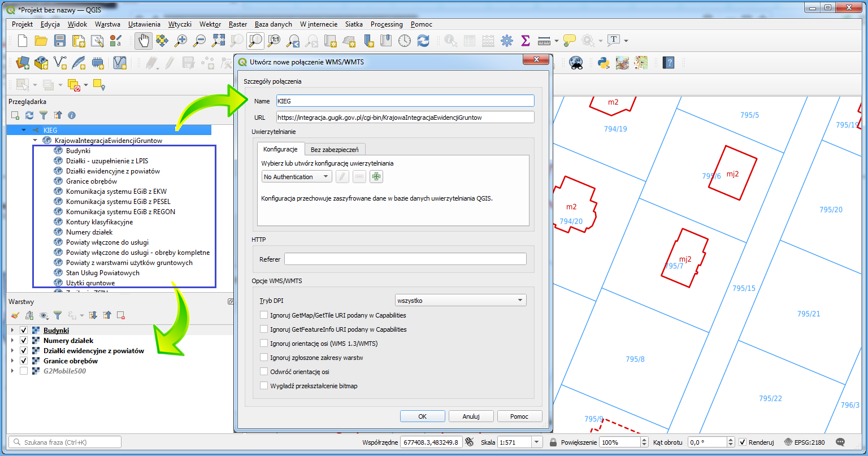
Task: Collapse KrajowaIntegracjaEwidencjiGruntow tree node
Action: coord(34,140)
